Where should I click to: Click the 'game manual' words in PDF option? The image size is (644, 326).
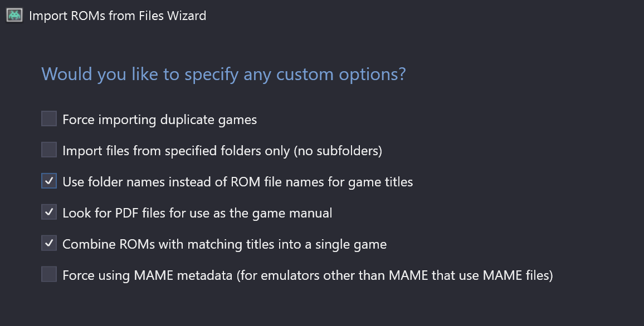pyautogui.click(x=292, y=214)
